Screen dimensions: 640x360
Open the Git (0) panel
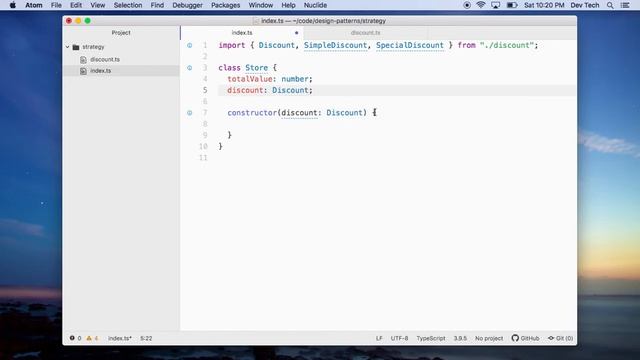tap(560, 338)
